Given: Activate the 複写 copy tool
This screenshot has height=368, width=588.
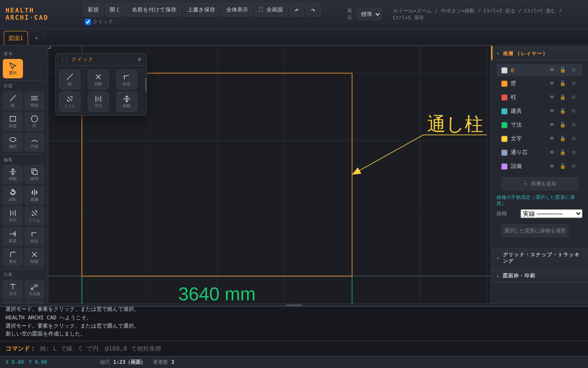Looking at the screenshot, I should 34,174.
